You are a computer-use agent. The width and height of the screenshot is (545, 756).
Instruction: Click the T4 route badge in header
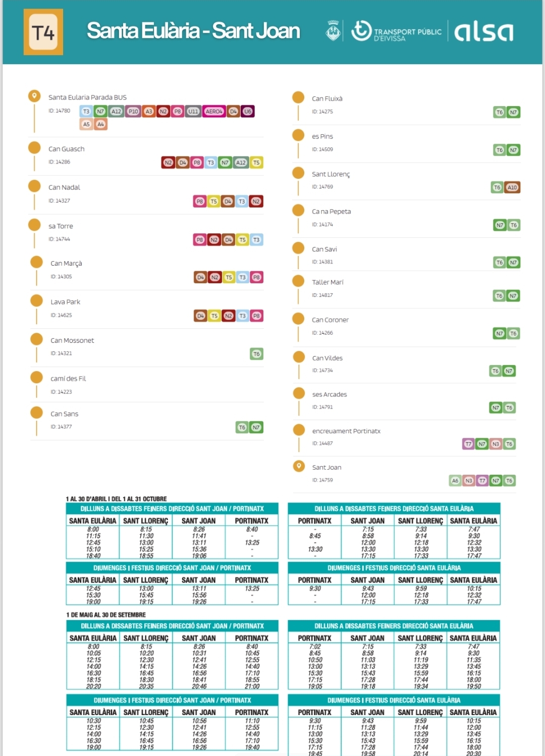[43, 32]
